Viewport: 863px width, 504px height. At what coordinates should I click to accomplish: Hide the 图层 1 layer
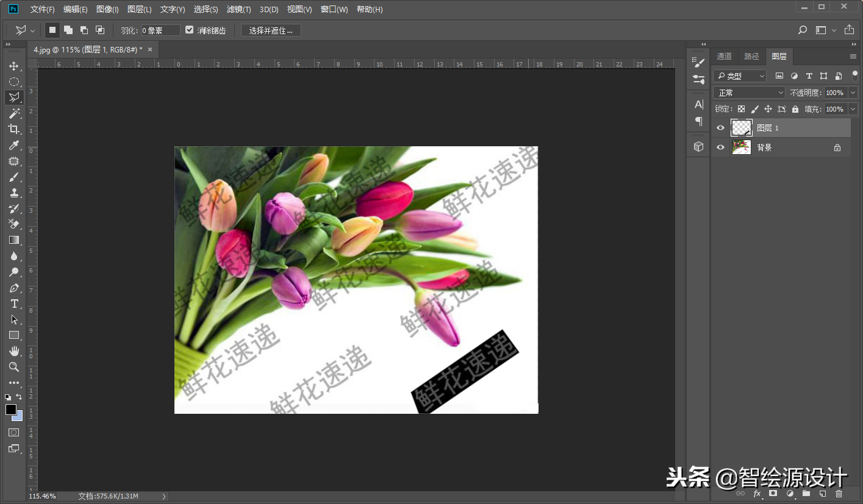pyautogui.click(x=720, y=128)
